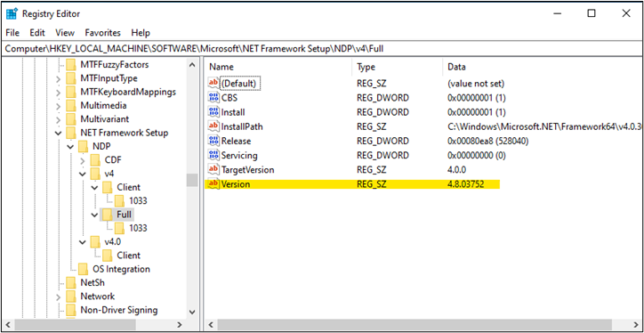Collapse the NDP key
644x333 pixels.
[70, 147]
